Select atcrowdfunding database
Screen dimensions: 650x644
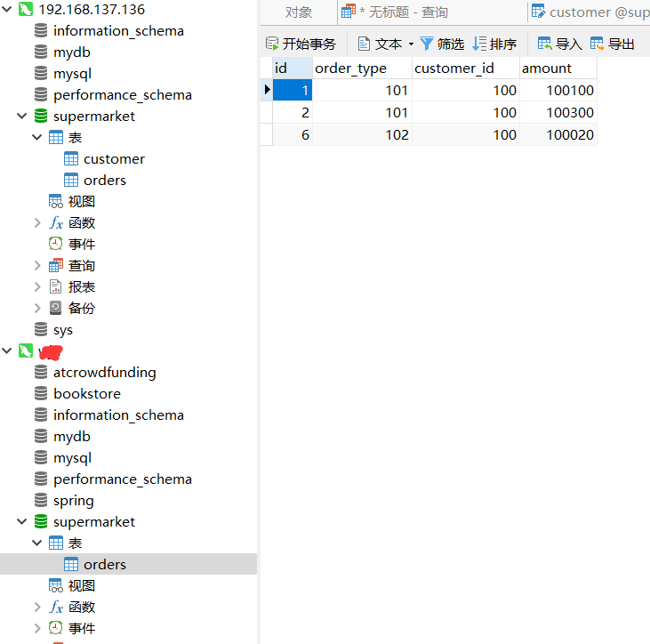pos(105,373)
